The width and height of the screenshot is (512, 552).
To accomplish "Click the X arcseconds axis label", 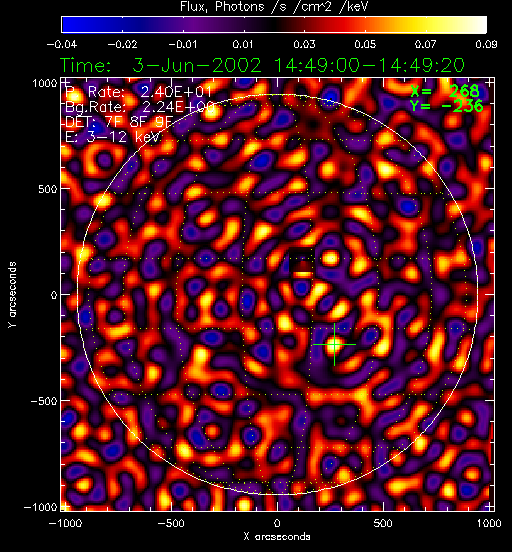I will 277,537.
